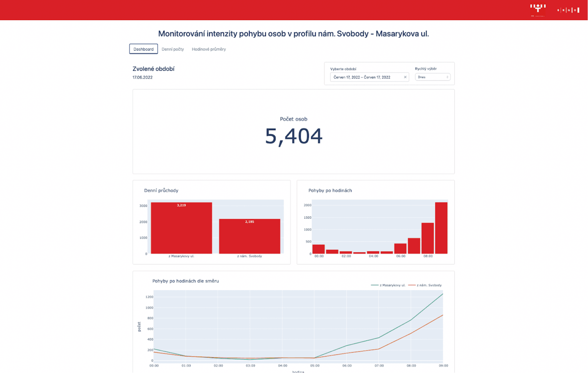Click the počet axis label on the line chart
Image resolution: width=588 pixels, height=373 pixels.
pyautogui.click(x=139, y=327)
